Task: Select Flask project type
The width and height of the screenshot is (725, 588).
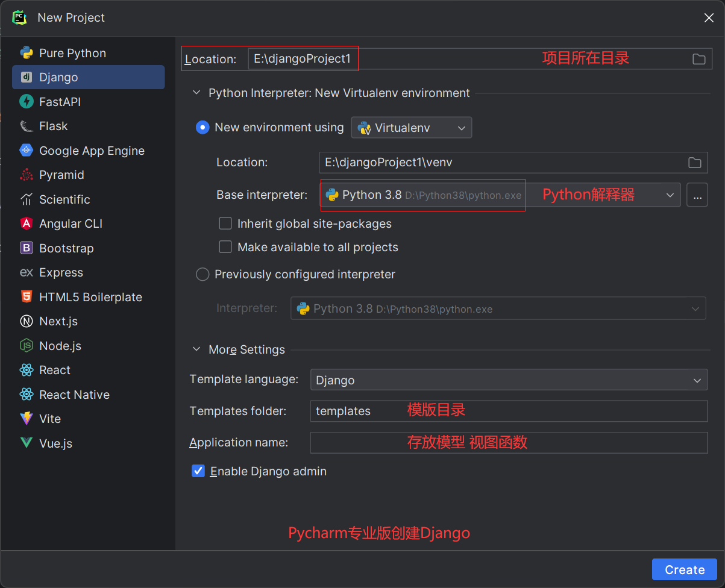Action: 89,126
